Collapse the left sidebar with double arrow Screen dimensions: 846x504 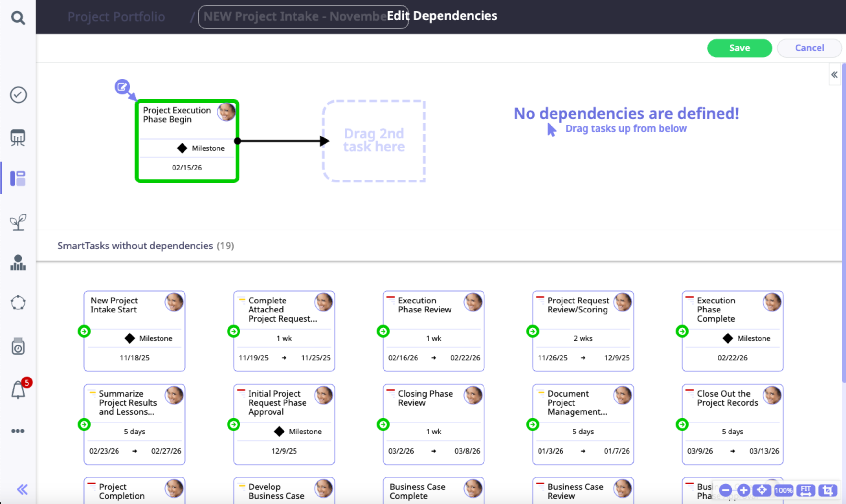click(x=22, y=489)
